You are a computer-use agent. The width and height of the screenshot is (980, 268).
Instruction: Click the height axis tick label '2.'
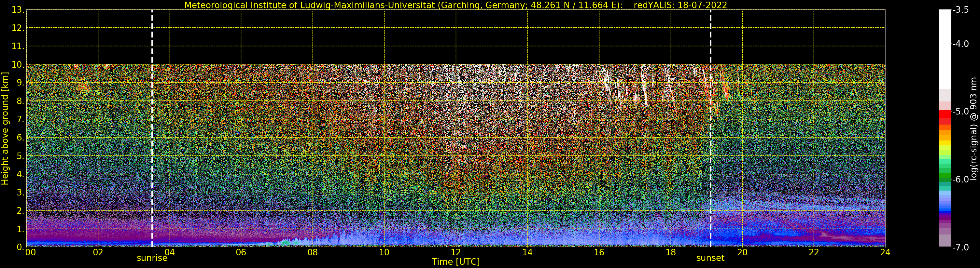click(20, 211)
